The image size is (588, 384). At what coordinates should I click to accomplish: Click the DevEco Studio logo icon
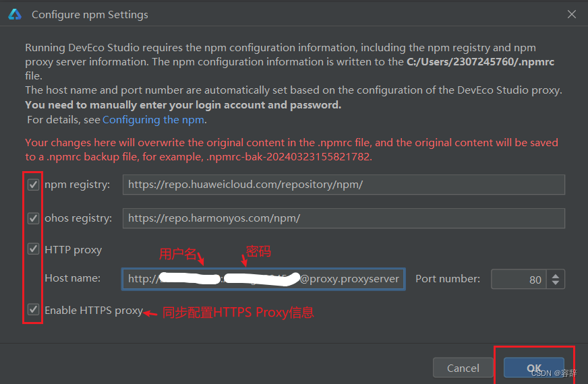[15, 15]
